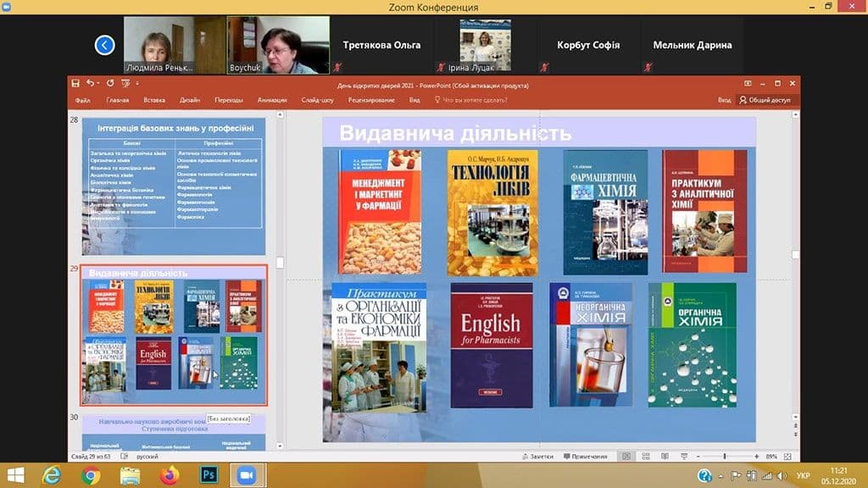Open the Customize Quick Access Toolbar arrow
This screenshot has height=488, width=868.
(137, 84)
